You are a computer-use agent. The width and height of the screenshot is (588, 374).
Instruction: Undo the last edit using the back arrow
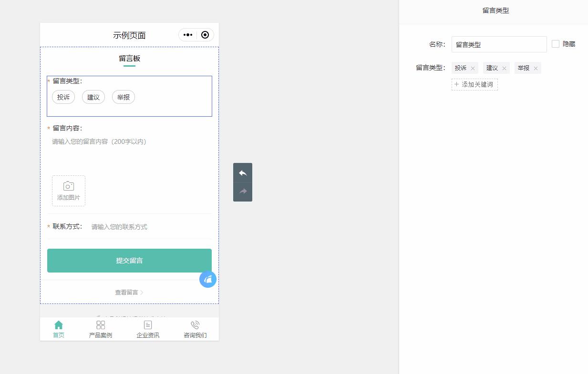pyautogui.click(x=243, y=172)
